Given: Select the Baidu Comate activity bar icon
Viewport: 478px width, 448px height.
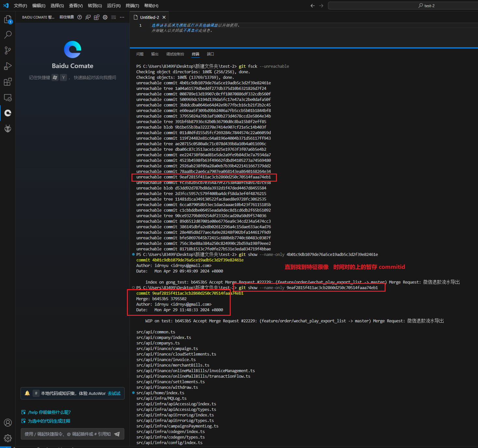Looking at the screenshot, I should 8,113.
